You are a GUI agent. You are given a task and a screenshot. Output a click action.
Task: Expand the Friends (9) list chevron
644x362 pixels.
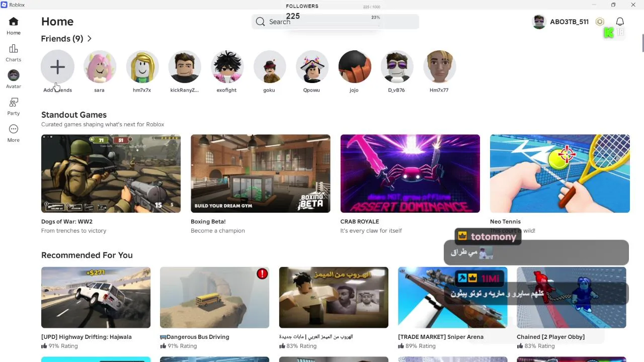89,39
